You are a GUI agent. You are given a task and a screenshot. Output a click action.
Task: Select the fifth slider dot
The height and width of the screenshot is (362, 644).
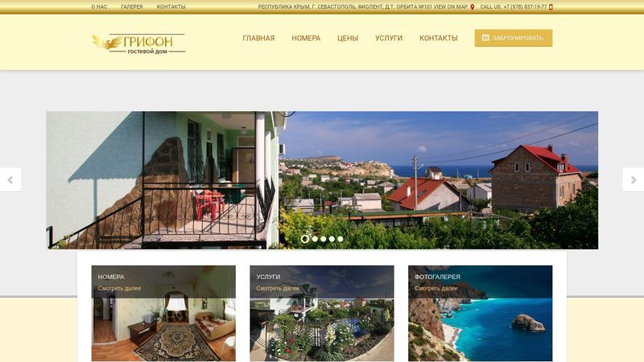[340, 239]
